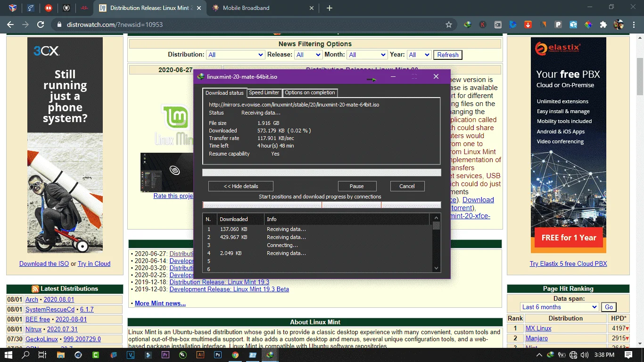Viewport: 644px width, 362px height.
Task: Select connection row 3 showing Connecting...
Action: click(318, 245)
